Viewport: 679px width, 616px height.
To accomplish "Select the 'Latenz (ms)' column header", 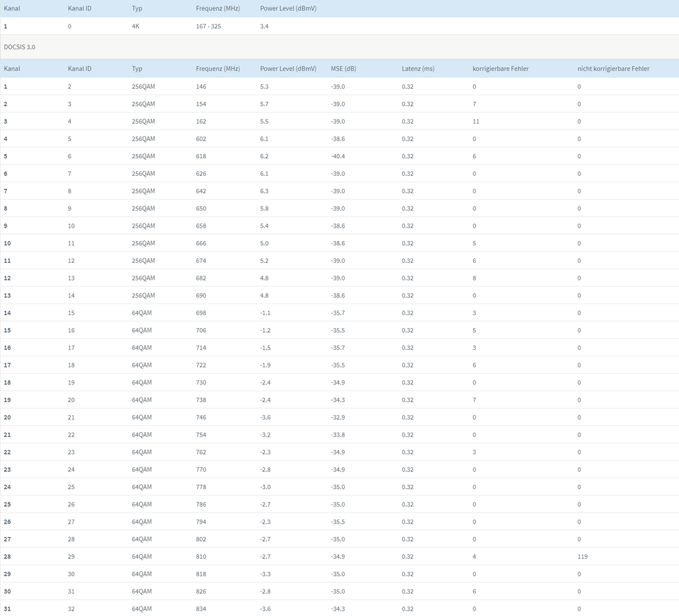I will (418, 69).
